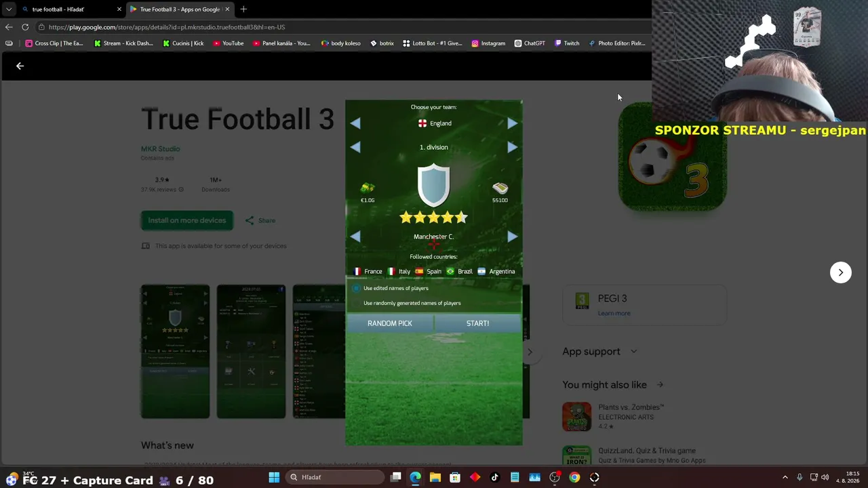Open a new browser tab
Image resolution: width=868 pixels, height=488 pixels.
coord(243,9)
